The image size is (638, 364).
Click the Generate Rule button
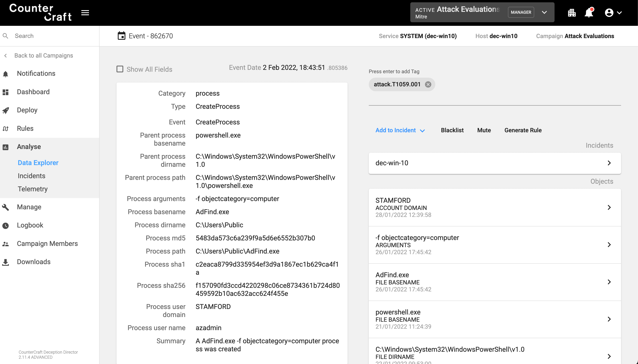[523, 130]
